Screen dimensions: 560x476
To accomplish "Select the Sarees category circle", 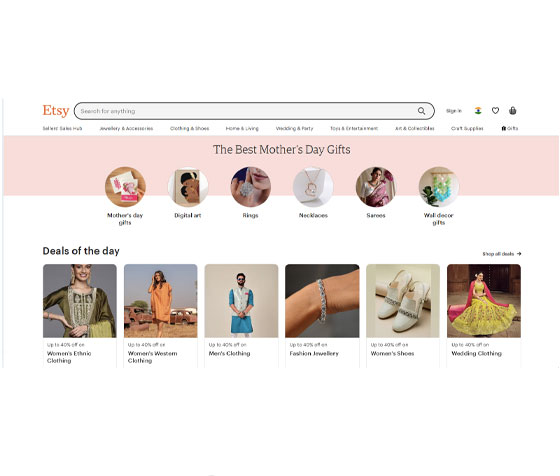I will [376, 187].
